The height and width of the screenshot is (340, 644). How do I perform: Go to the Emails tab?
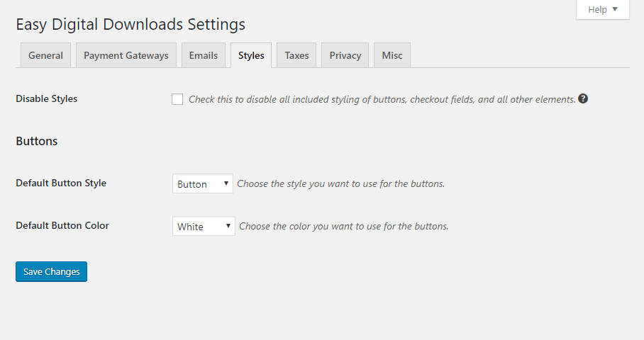[x=204, y=55]
